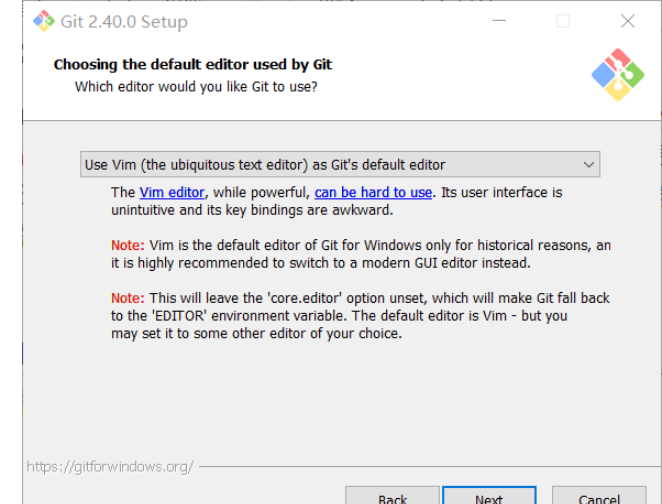The image size is (662, 504).
Task: Click the red Note about historical reasons
Action: click(x=127, y=245)
